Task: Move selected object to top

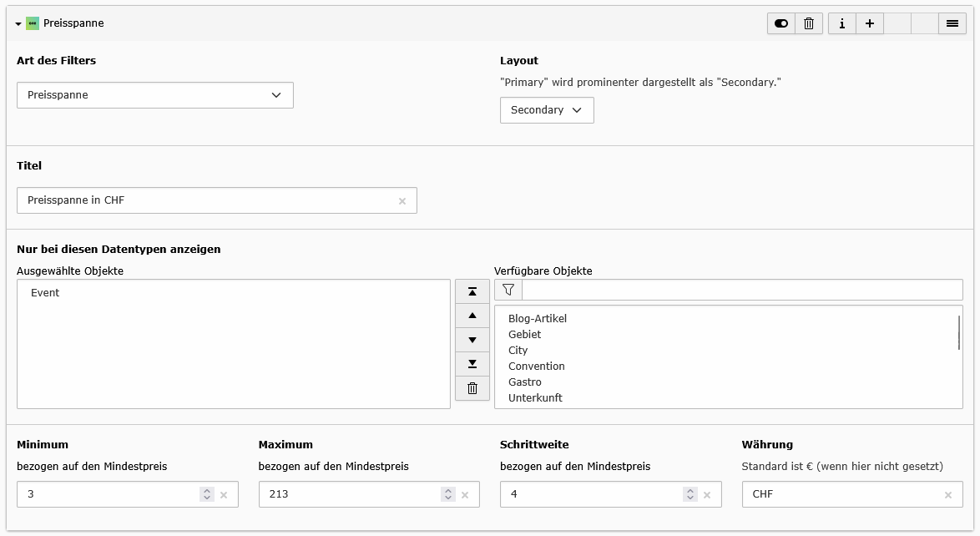Action: coord(472,291)
